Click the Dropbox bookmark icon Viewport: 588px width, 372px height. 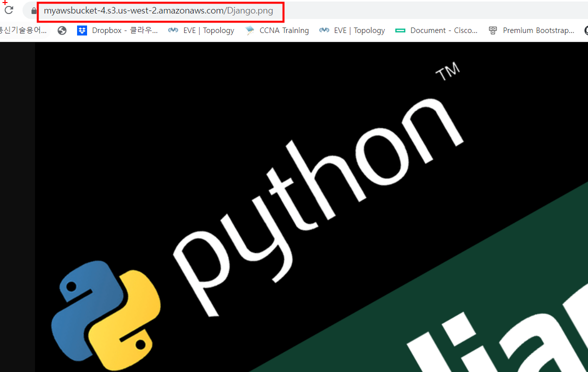click(x=82, y=30)
